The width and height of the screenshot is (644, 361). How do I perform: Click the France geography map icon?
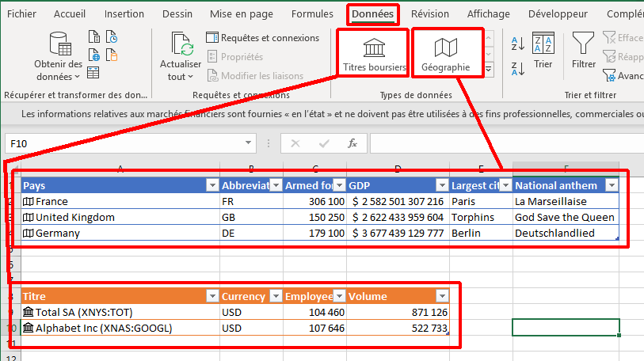click(x=28, y=202)
